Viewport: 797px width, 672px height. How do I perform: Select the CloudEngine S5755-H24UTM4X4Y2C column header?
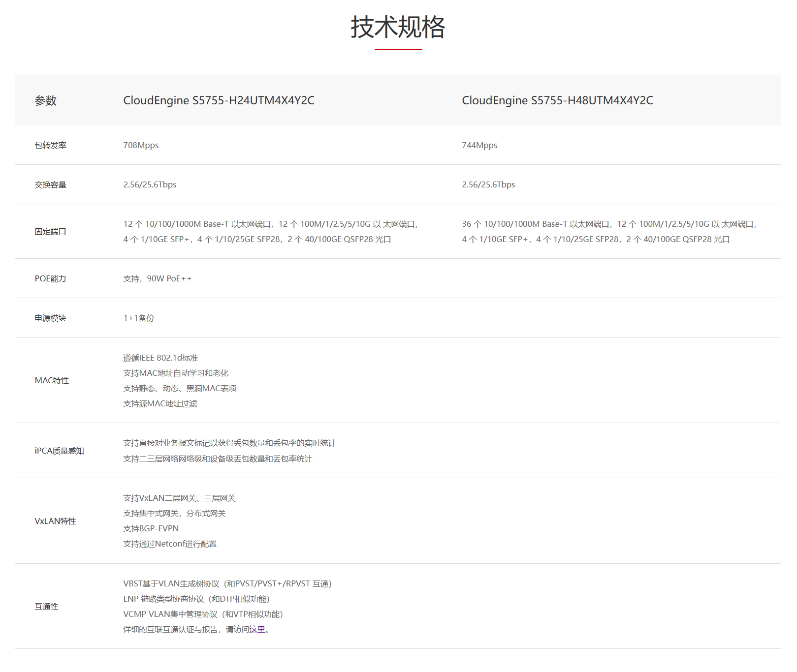[219, 100]
